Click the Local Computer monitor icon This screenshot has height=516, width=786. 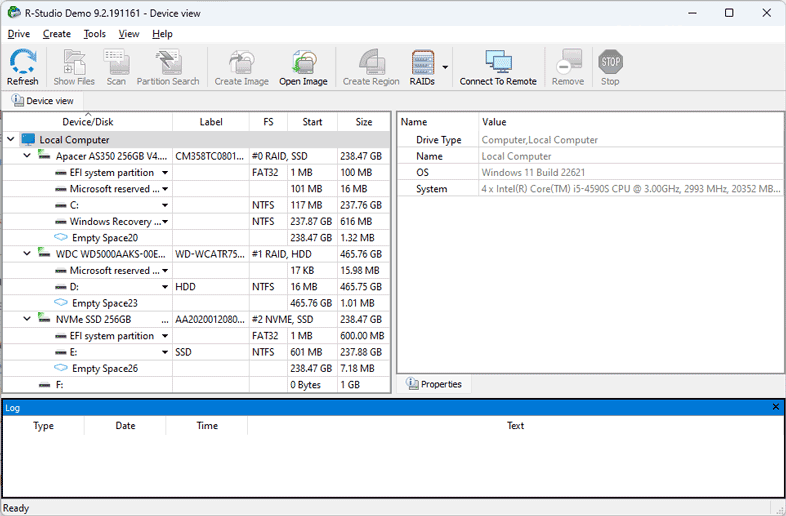29,139
